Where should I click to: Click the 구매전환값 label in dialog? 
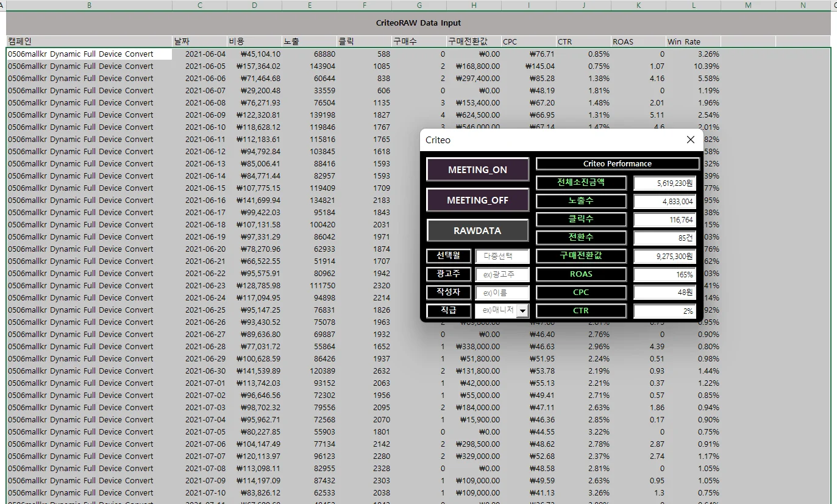[x=581, y=256]
